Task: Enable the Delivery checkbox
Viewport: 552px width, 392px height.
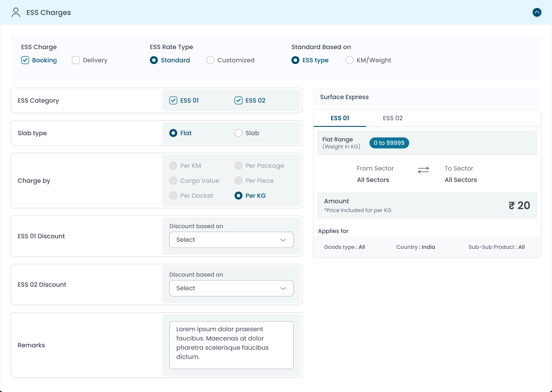Action: (76, 60)
